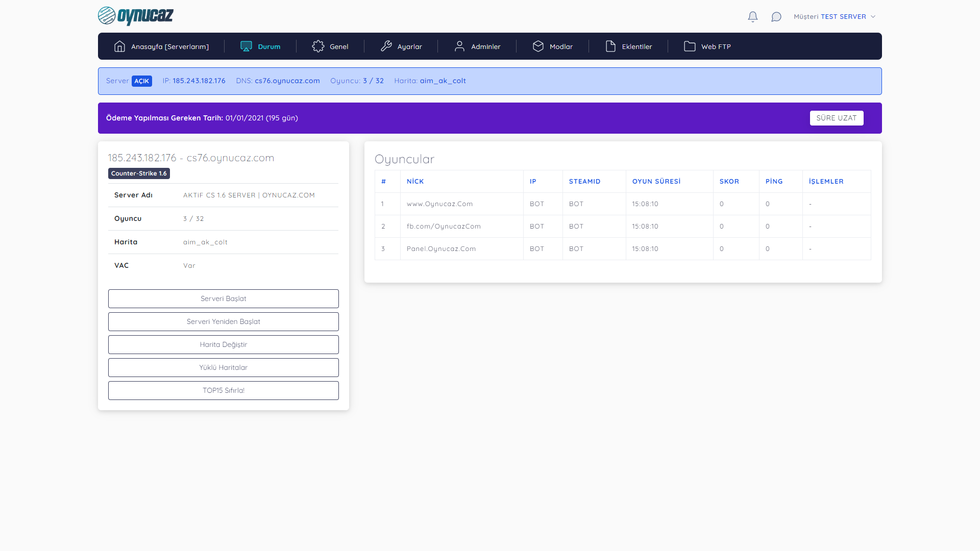The image size is (980, 551).
Task: Switch to the Durum menu
Action: (x=260, y=46)
